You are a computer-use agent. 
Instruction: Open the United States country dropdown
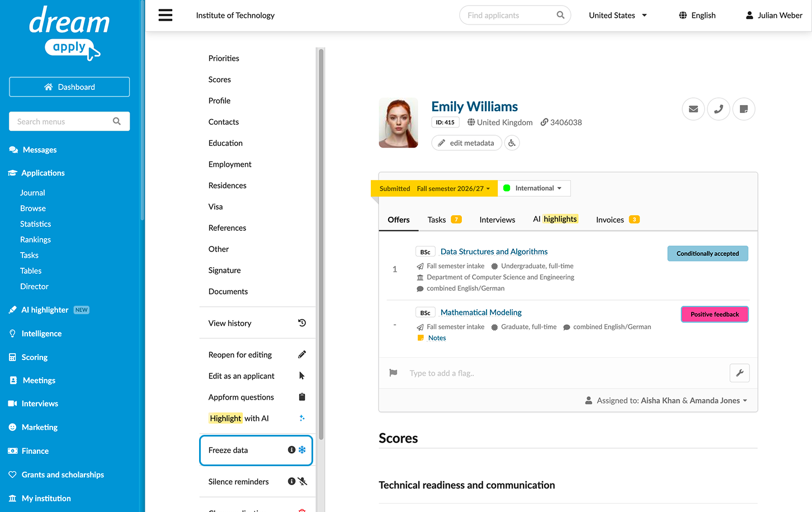pos(618,15)
